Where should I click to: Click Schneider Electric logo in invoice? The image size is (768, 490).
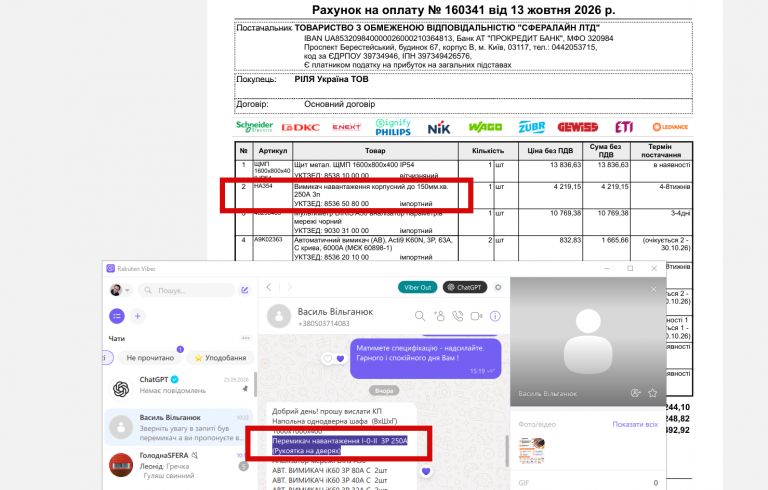(x=254, y=127)
